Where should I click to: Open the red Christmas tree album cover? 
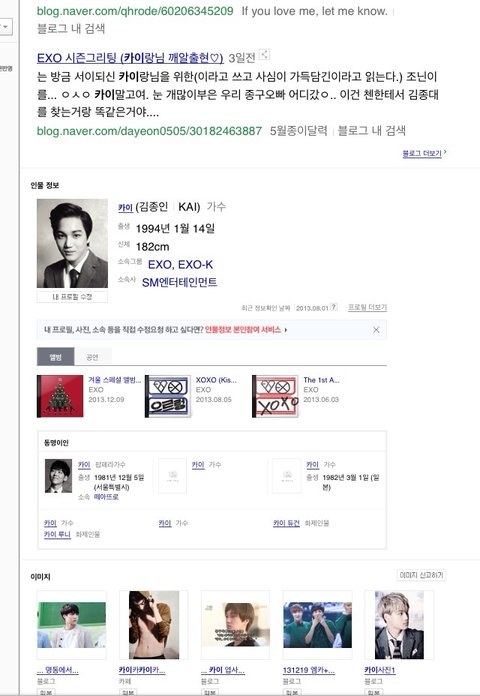(x=60, y=396)
